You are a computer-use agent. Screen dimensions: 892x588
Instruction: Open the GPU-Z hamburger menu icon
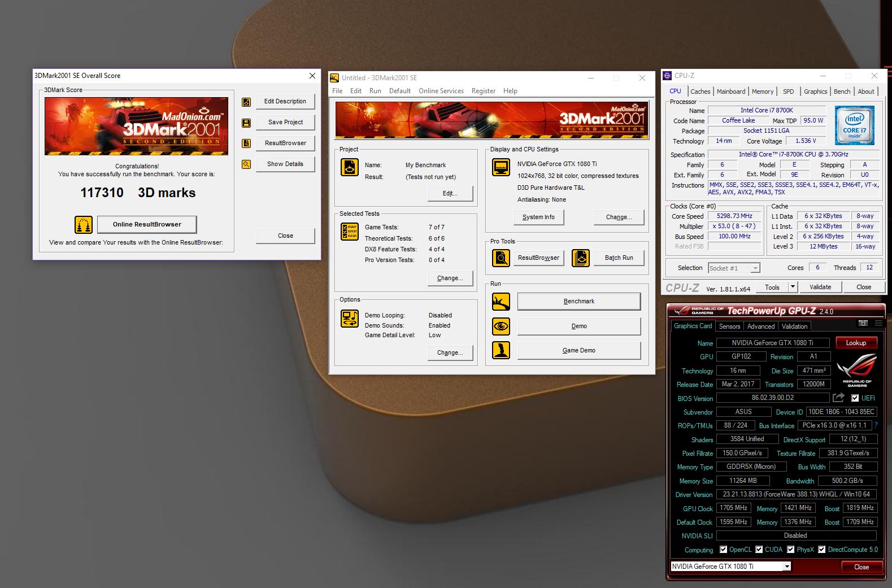(x=878, y=324)
